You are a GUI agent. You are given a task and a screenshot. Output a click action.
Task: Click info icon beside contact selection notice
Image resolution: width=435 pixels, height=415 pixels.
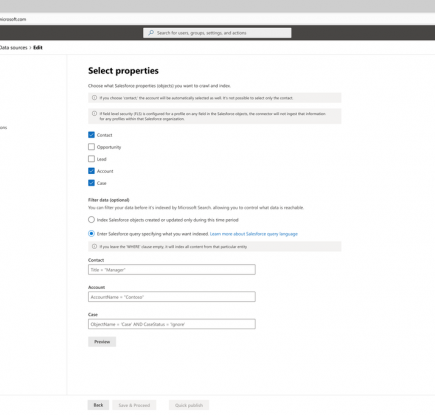94,98
